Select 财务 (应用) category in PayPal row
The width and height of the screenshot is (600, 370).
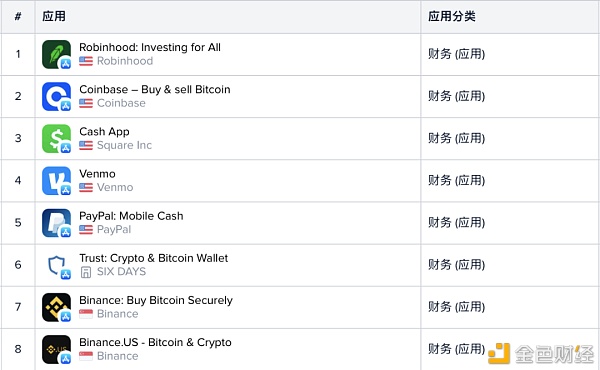tap(456, 223)
